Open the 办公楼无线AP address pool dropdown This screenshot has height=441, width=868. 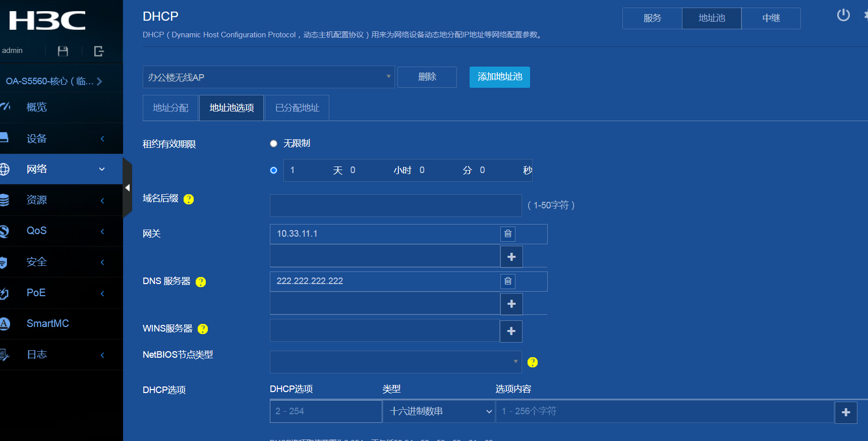[x=269, y=77]
